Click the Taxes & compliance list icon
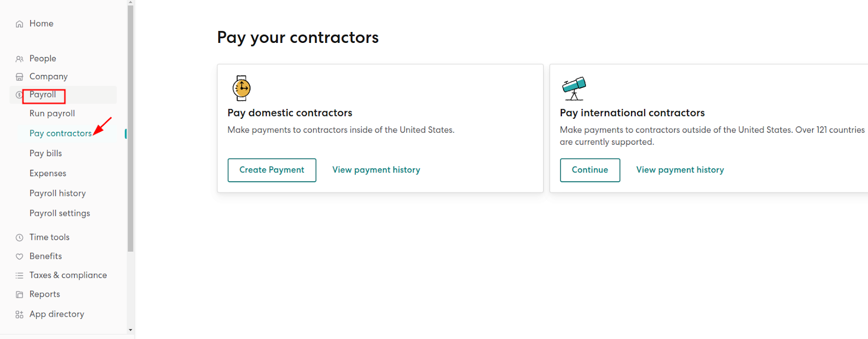The height and width of the screenshot is (339, 868). (x=20, y=276)
